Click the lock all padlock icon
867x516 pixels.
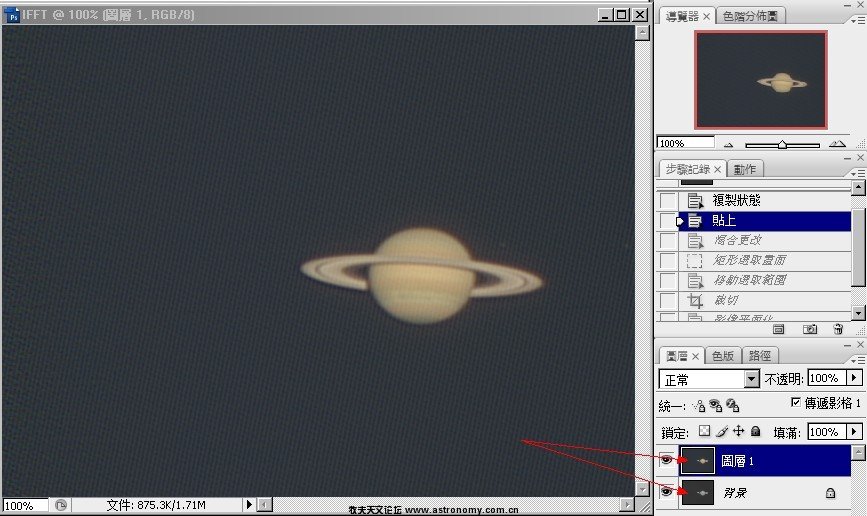(756, 432)
